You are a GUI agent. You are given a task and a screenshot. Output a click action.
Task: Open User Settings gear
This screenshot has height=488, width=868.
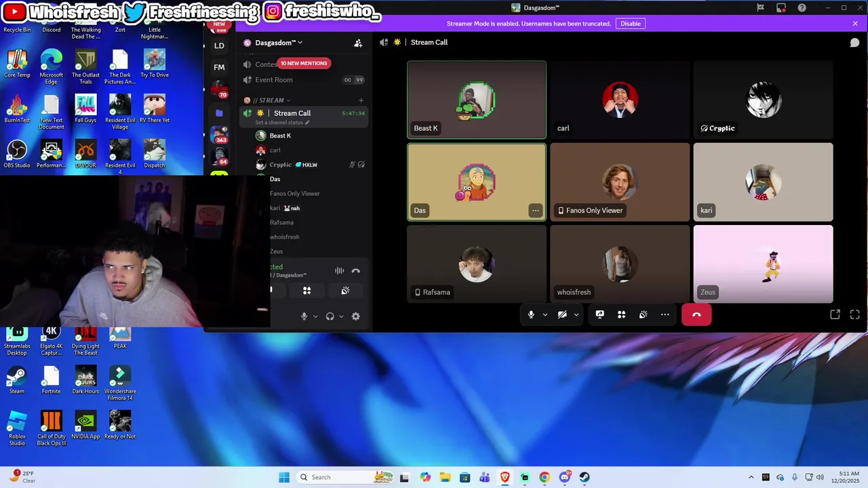point(355,317)
